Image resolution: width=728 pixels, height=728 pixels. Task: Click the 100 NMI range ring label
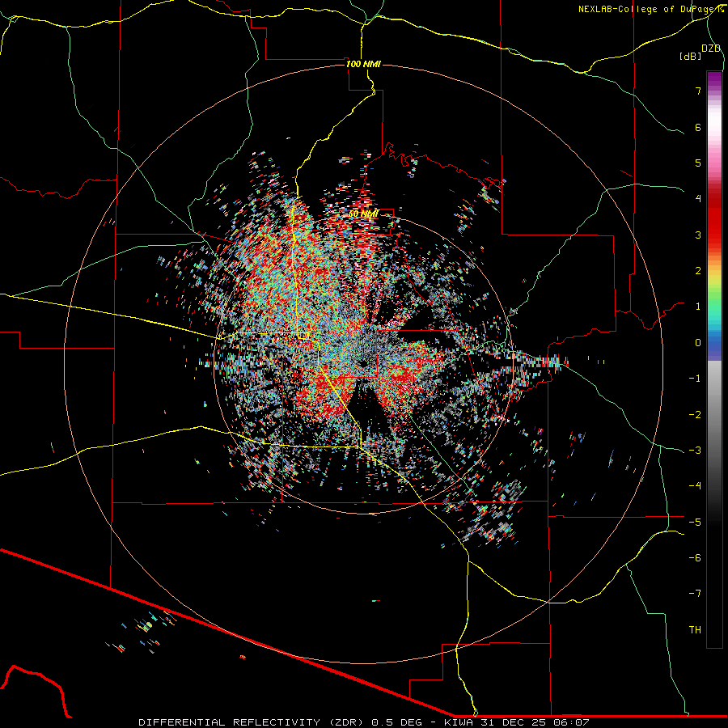363,64
